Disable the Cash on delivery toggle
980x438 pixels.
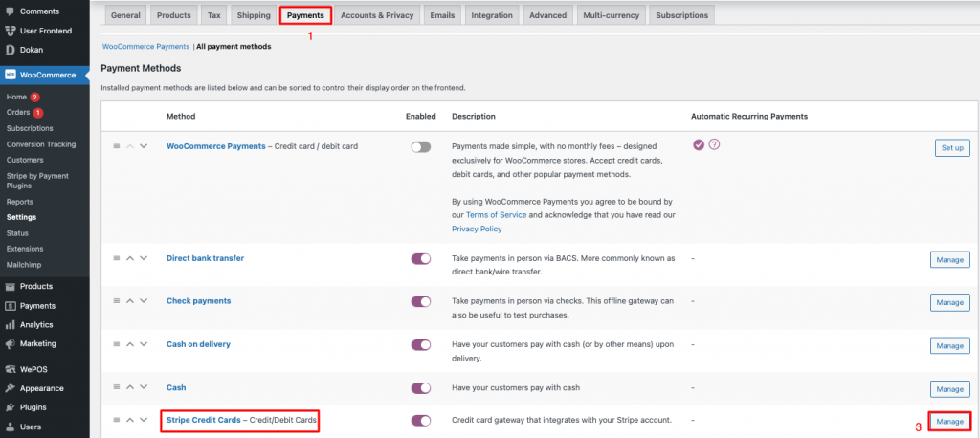click(421, 345)
